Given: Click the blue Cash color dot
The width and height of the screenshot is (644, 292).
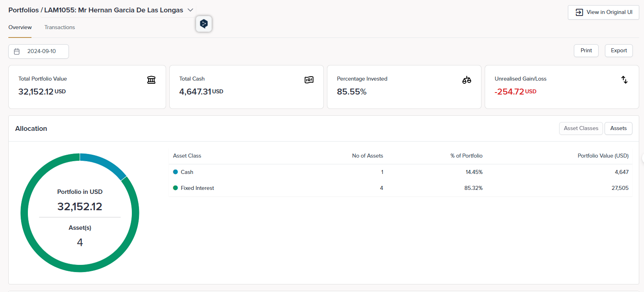Looking at the screenshot, I should [x=175, y=172].
